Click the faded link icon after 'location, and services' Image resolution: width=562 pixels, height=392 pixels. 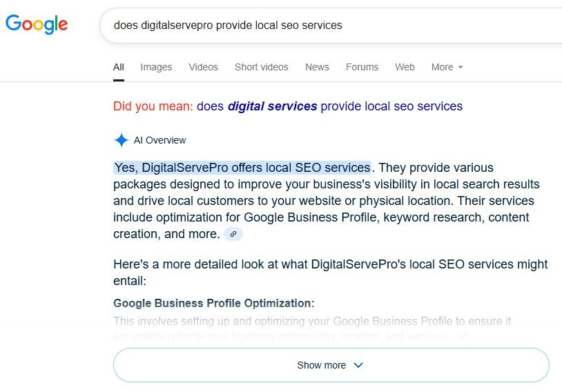(465, 337)
